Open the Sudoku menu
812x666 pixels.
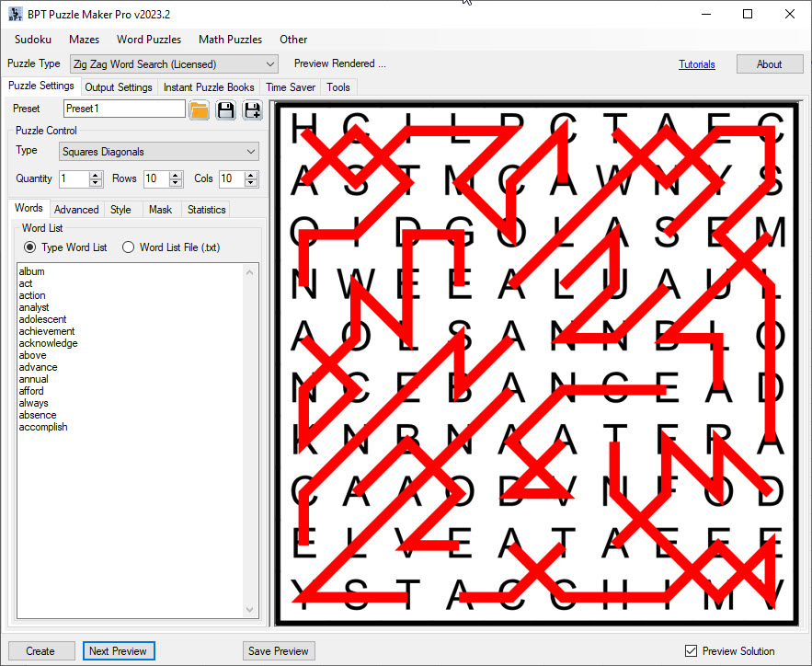point(32,40)
